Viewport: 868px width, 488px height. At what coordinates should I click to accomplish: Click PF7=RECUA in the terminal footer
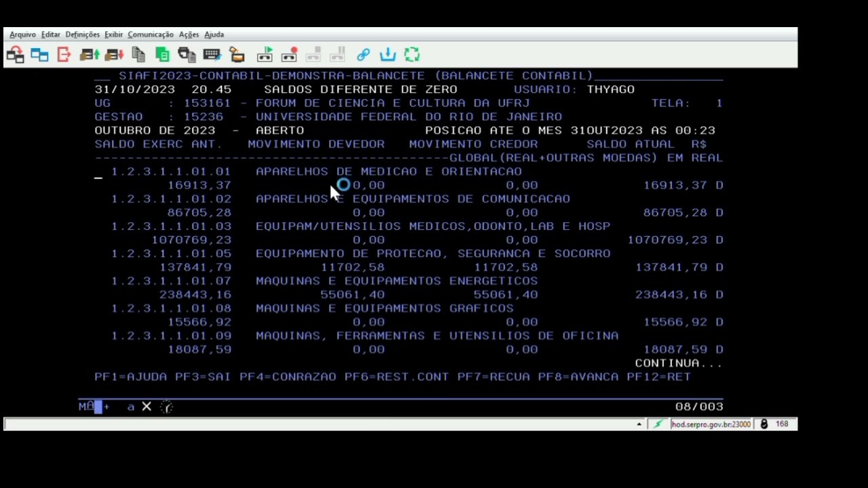494,377
